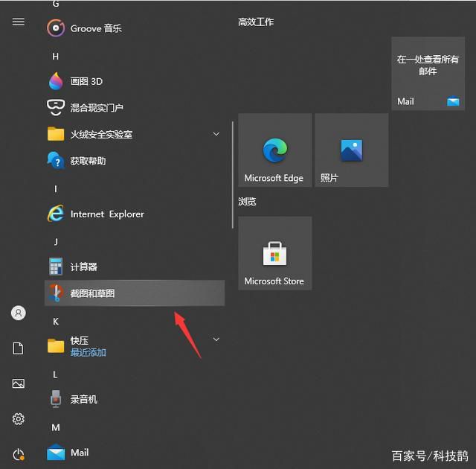Image resolution: width=476 pixels, height=469 pixels.
Task: Click 截图和草图 label text
Action: pyautogui.click(x=92, y=293)
